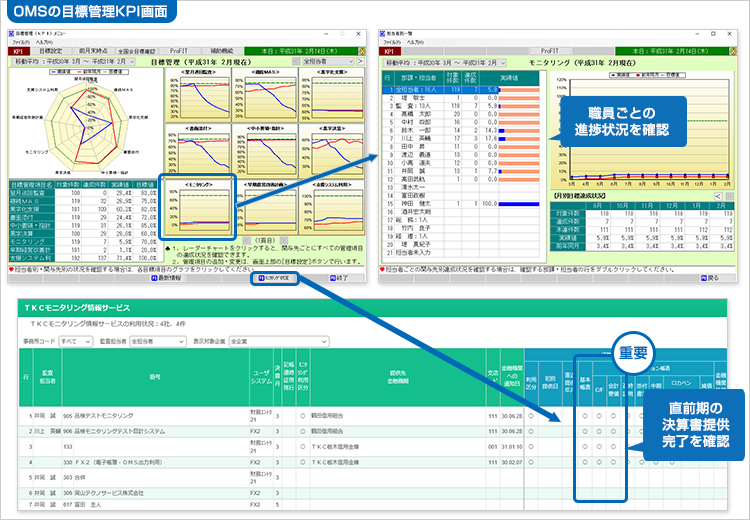Click the yellow icon beside the date in the 担当者別一覧 window
The image size is (750, 520).
tap(733, 51)
